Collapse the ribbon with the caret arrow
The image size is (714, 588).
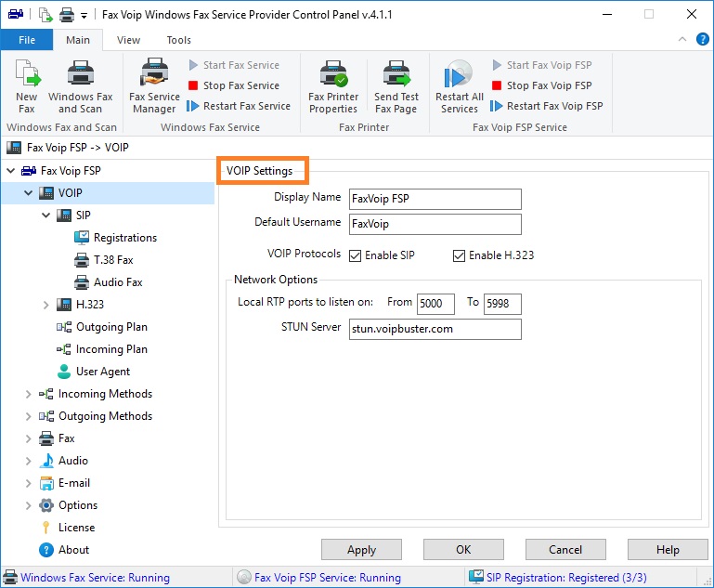coord(682,39)
